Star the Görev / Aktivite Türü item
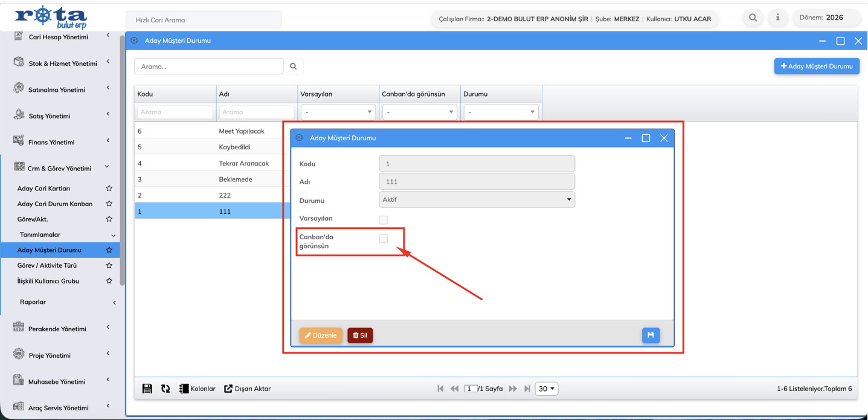 [x=109, y=265]
